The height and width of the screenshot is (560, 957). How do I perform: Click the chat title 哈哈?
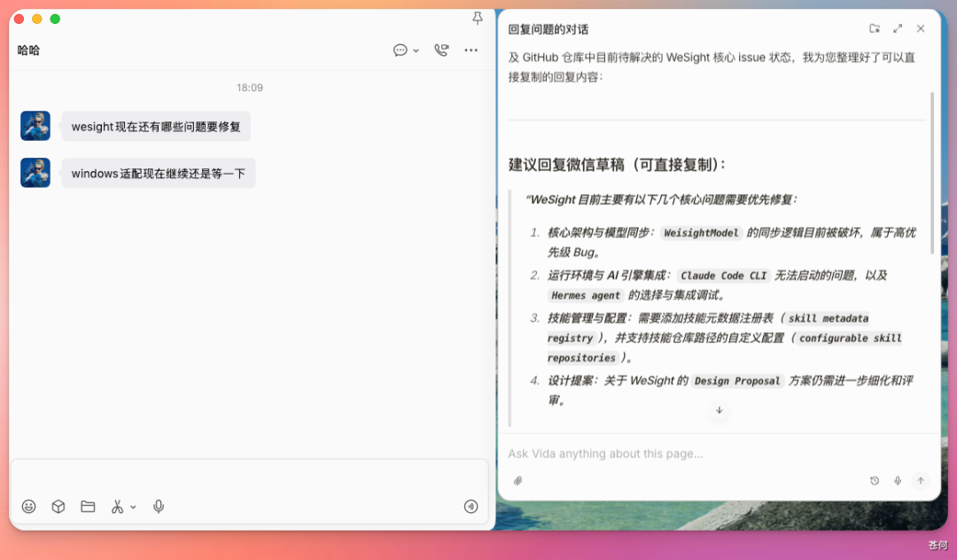click(28, 50)
